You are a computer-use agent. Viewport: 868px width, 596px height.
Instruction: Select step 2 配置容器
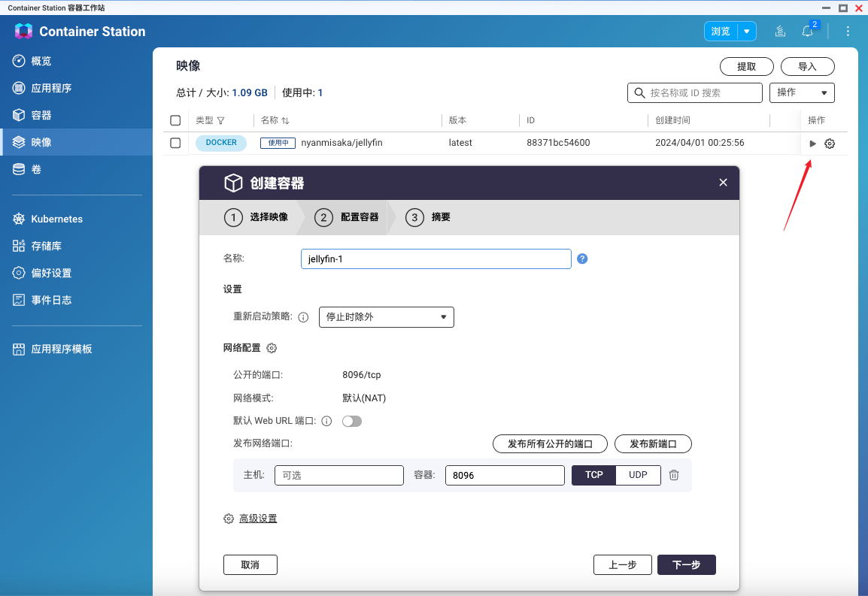[347, 217]
